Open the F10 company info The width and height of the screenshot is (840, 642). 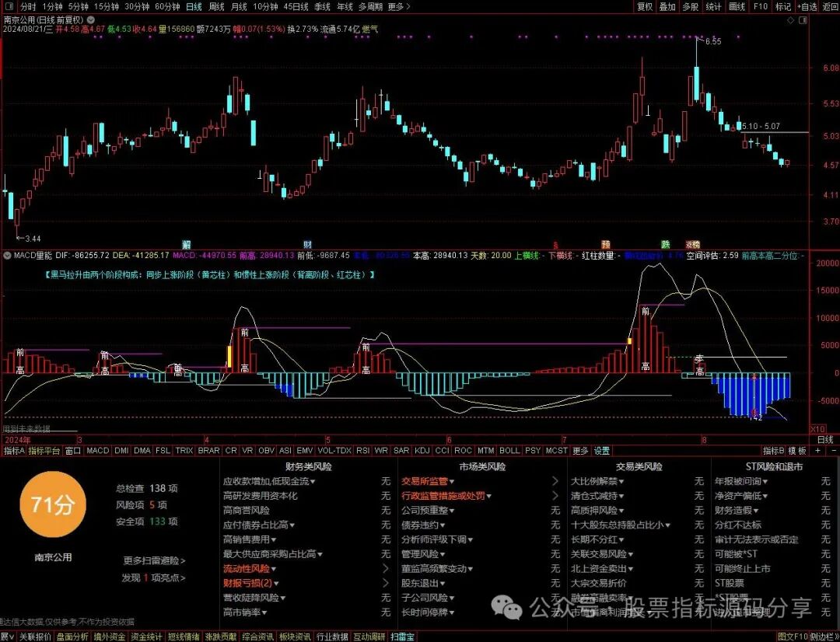pyautogui.click(x=760, y=6)
